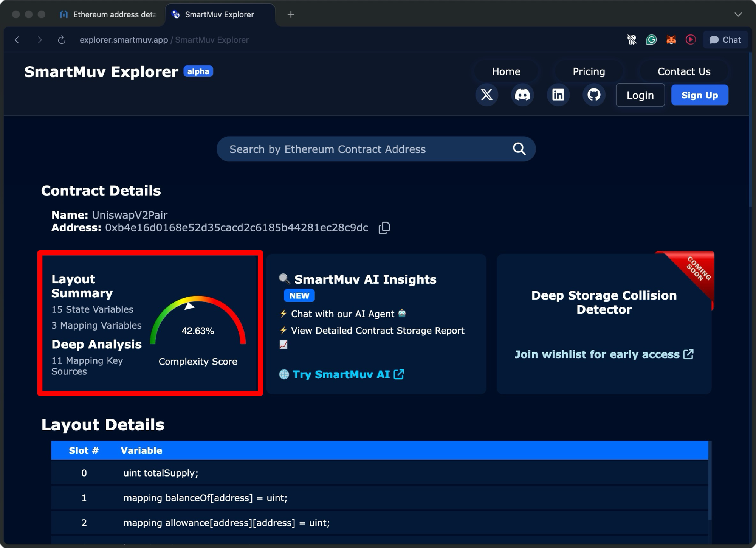Screen dimensions: 756x548
Task: Open the Grammarly extension icon
Action: [651, 39]
